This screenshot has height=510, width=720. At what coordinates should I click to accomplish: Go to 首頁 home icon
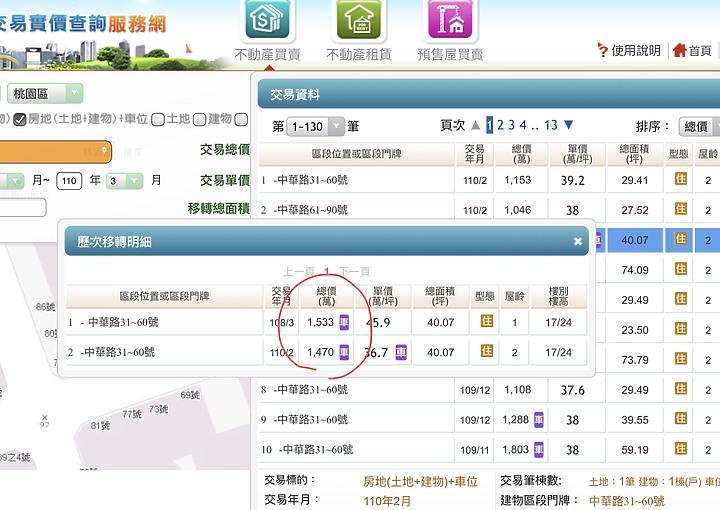pos(680,50)
